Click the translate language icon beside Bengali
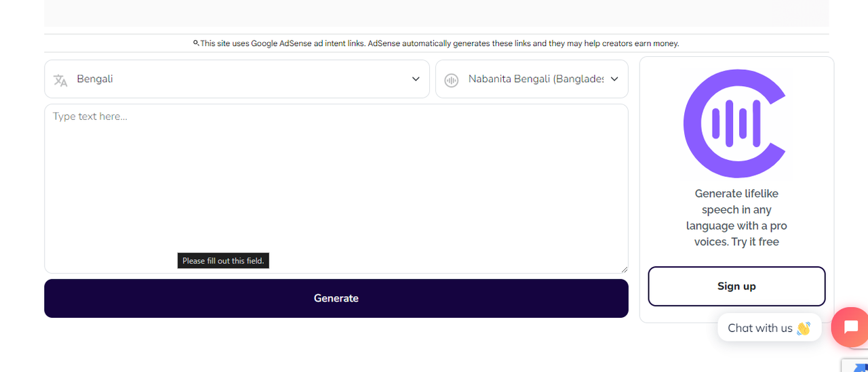 tap(60, 80)
